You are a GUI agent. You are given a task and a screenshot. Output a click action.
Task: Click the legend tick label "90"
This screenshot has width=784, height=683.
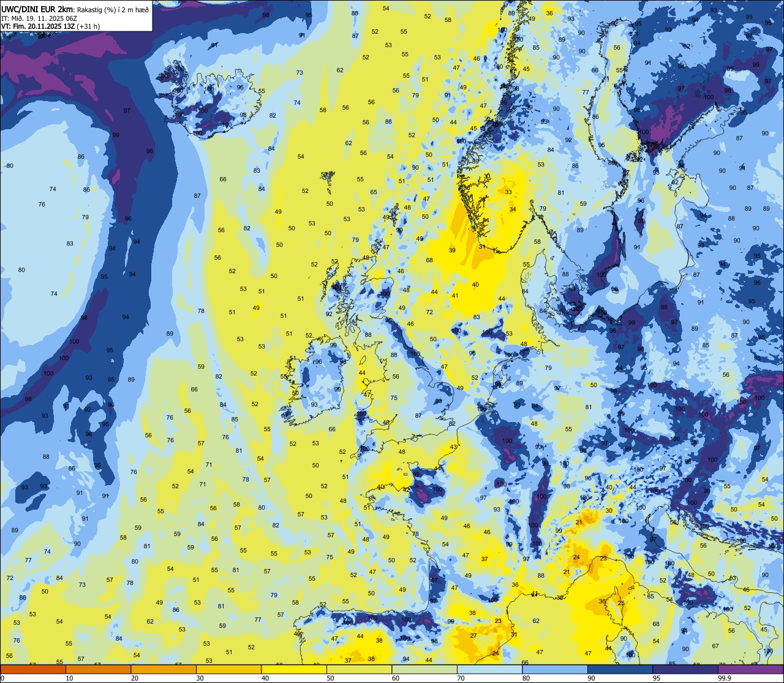591,678
